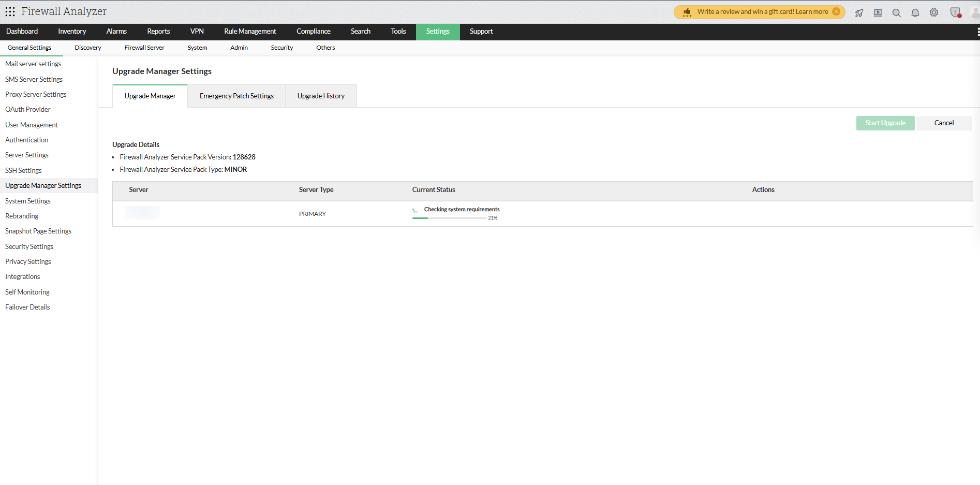Go to Privacy Settings
Image resolution: width=980 pixels, height=485 pixels.
28,262
